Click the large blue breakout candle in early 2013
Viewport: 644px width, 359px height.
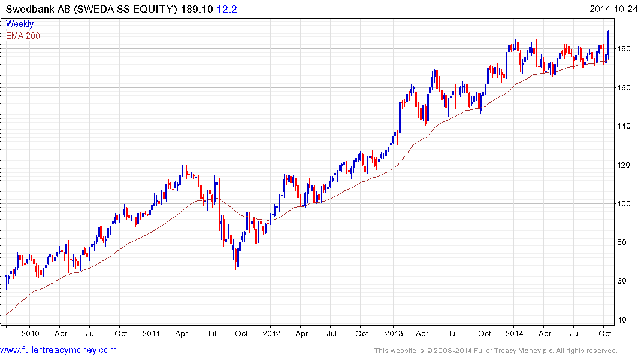click(400, 117)
